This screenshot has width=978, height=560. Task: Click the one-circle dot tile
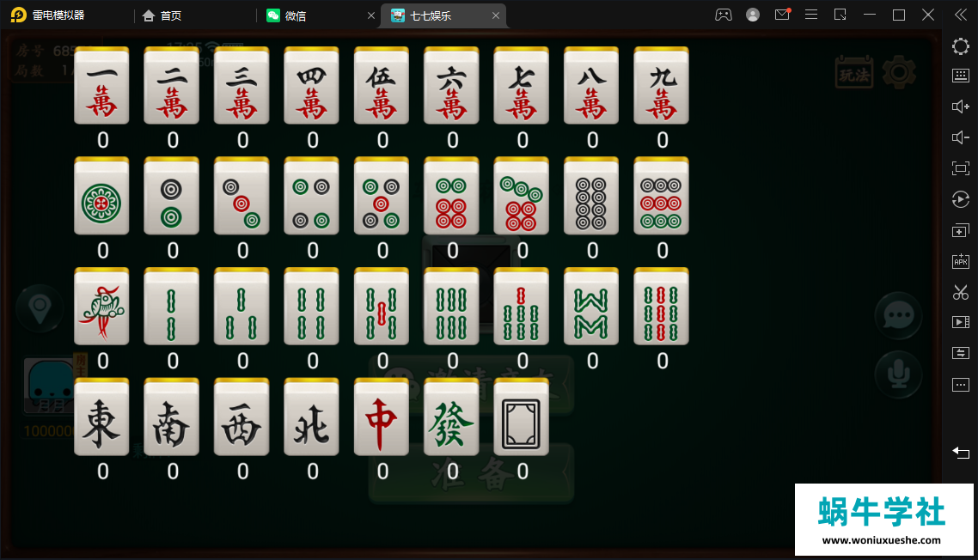click(x=101, y=196)
